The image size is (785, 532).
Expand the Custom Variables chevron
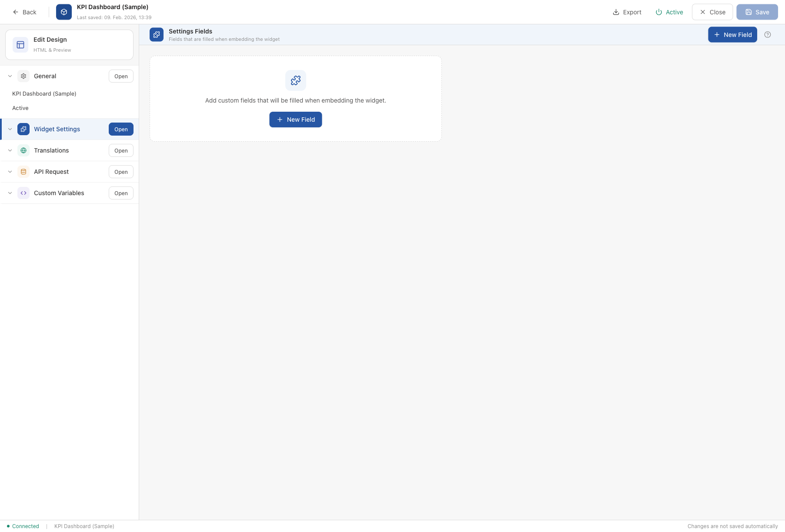coord(10,193)
